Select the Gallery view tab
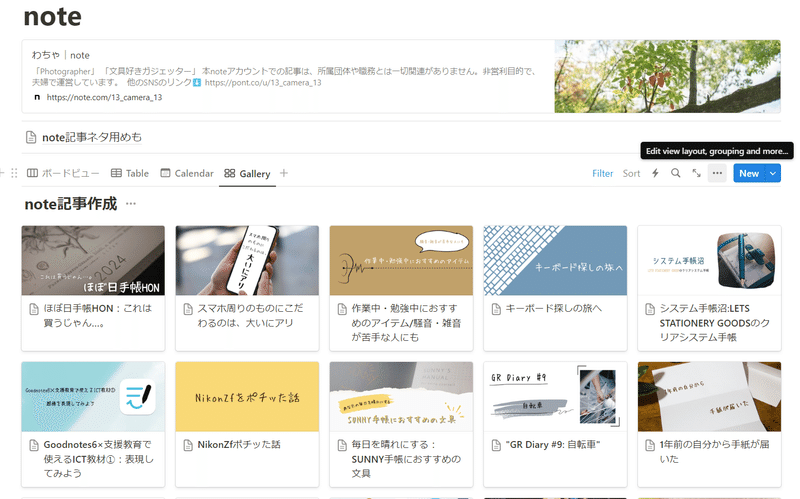Viewport: 800px width, 499px height. (x=247, y=173)
